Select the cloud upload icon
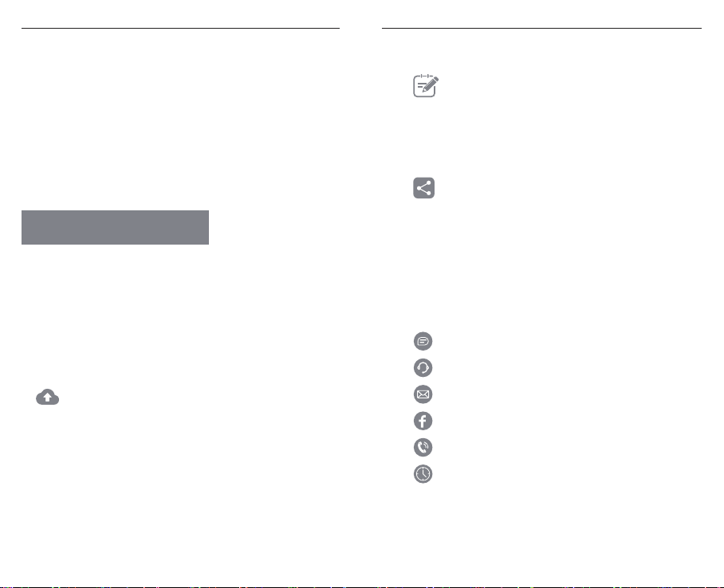 click(x=48, y=397)
